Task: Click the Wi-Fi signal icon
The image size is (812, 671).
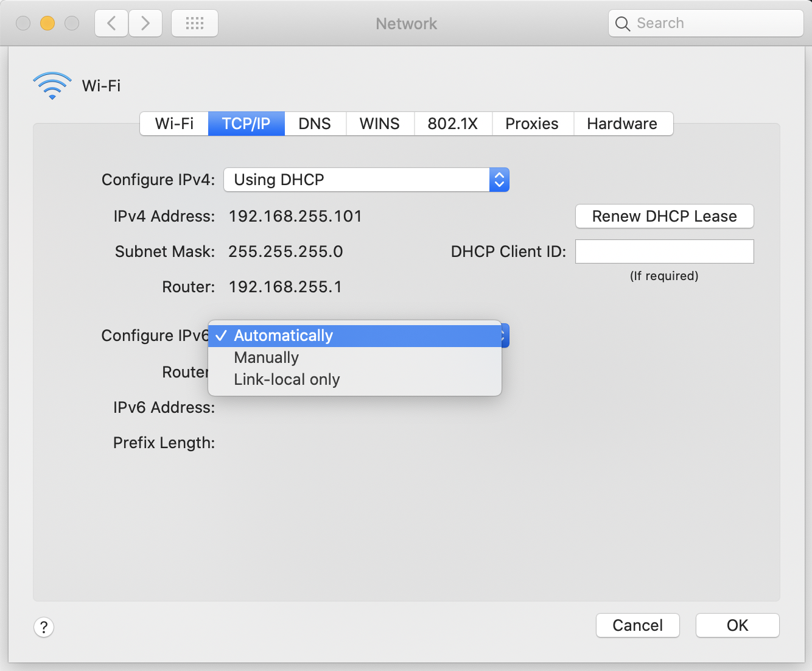Action: point(52,85)
